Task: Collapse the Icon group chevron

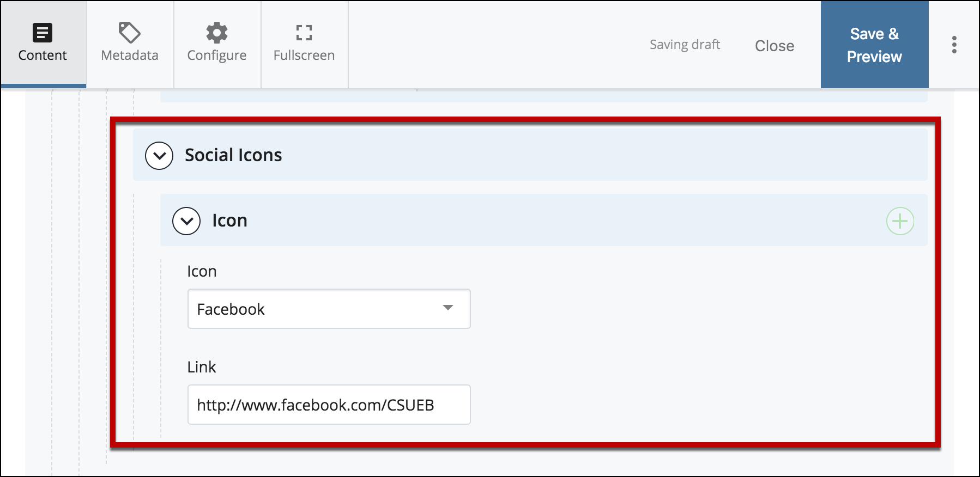Action: [186, 221]
